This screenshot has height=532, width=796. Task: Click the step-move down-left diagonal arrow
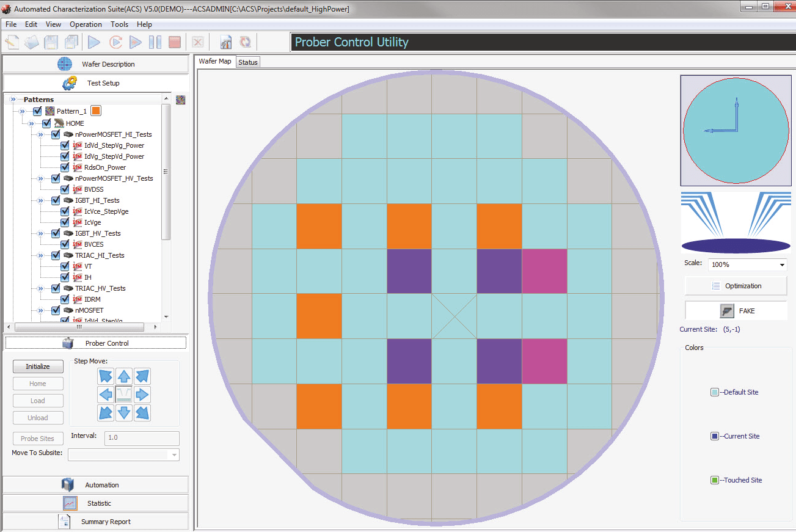[106, 413]
